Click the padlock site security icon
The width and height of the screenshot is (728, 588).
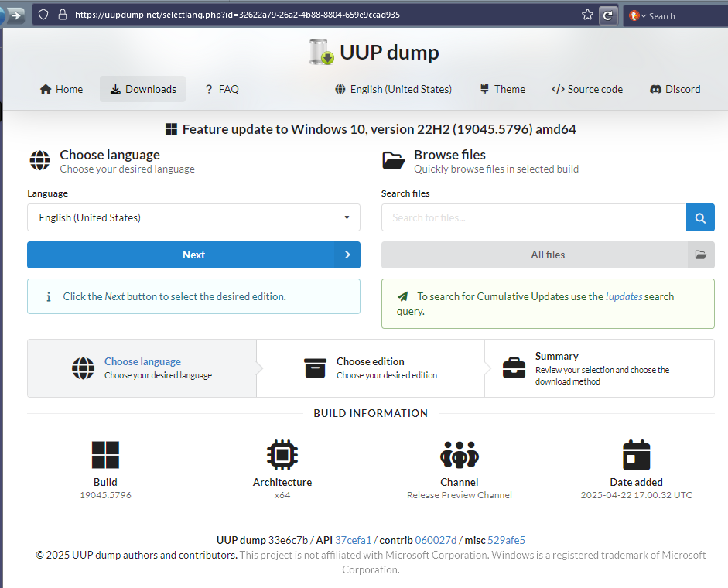point(62,15)
